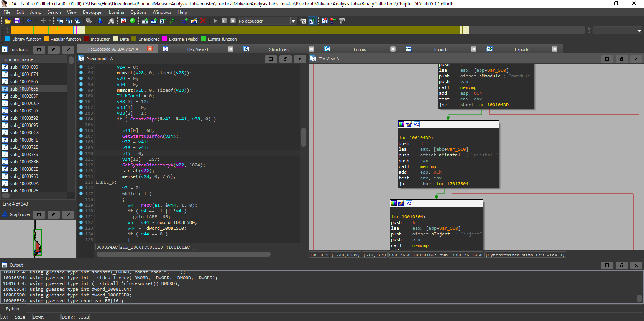Switch to the Hex View-1 tab
644x321 pixels.
(x=198, y=49)
